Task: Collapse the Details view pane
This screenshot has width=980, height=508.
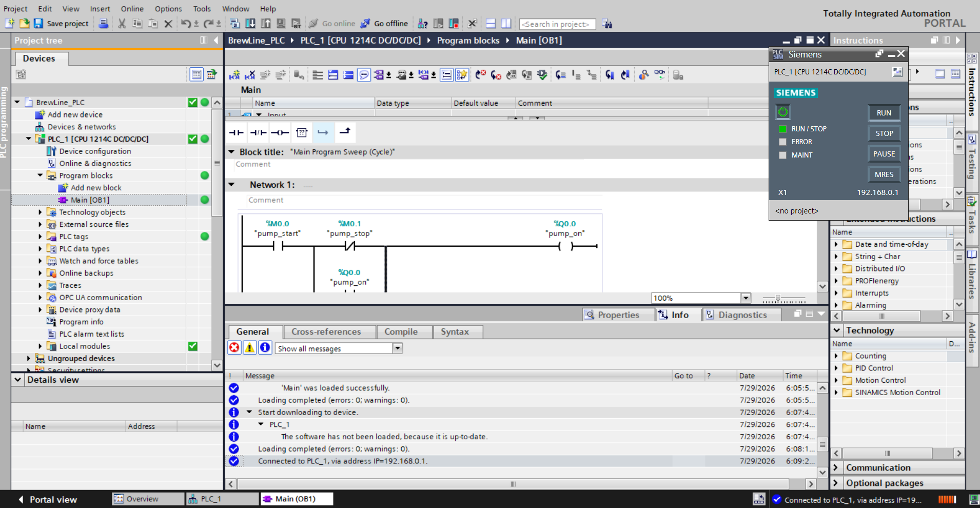Action: coord(18,380)
